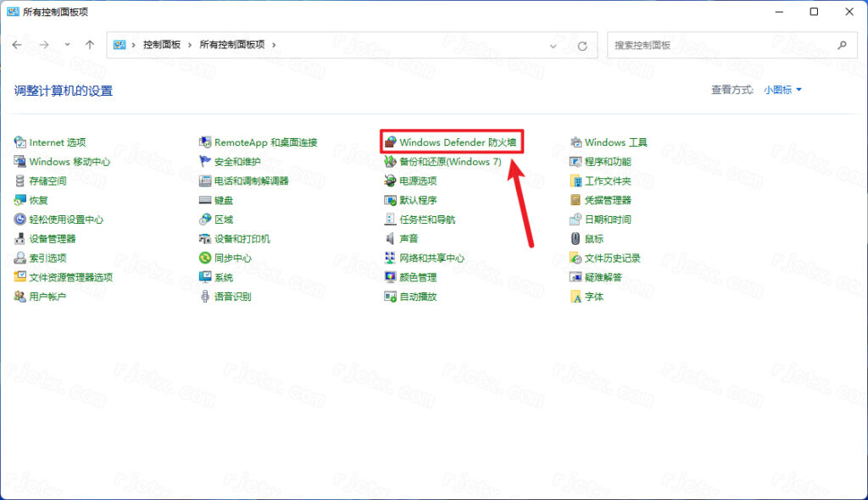
Task: Click the Windows 移动中心 icon
Action: 20,162
